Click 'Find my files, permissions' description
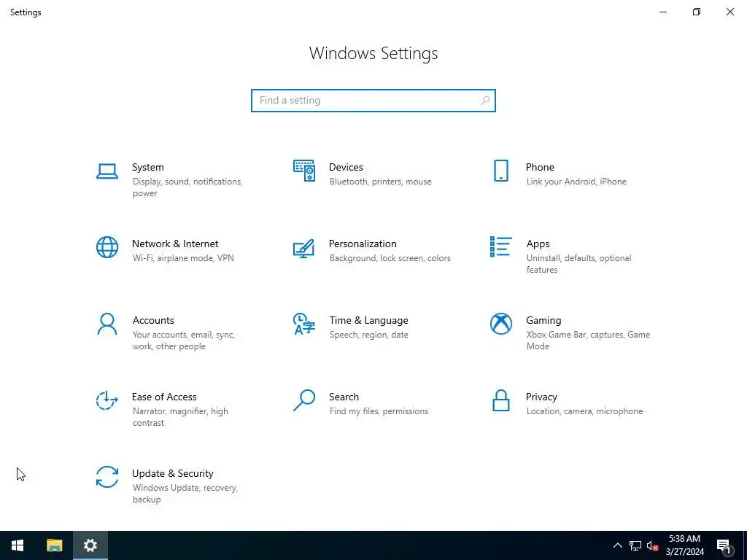The width and height of the screenshot is (747, 560). click(x=379, y=411)
